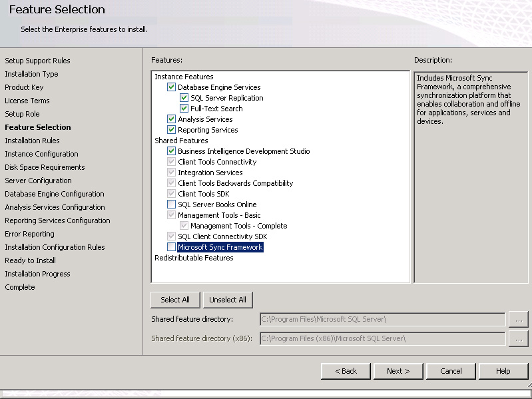The image size is (532, 399).
Task: Click Complete step in sidebar
Action: [20, 287]
